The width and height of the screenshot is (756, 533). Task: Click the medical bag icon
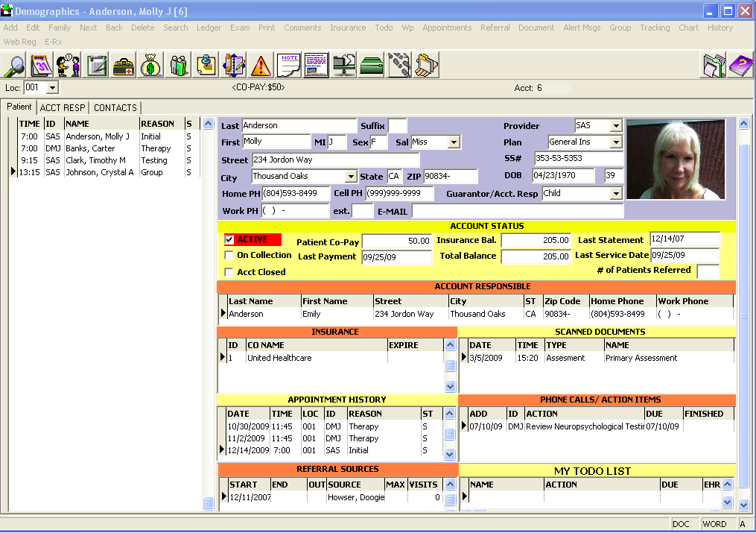pyautogui.click(x=124, y=66)
